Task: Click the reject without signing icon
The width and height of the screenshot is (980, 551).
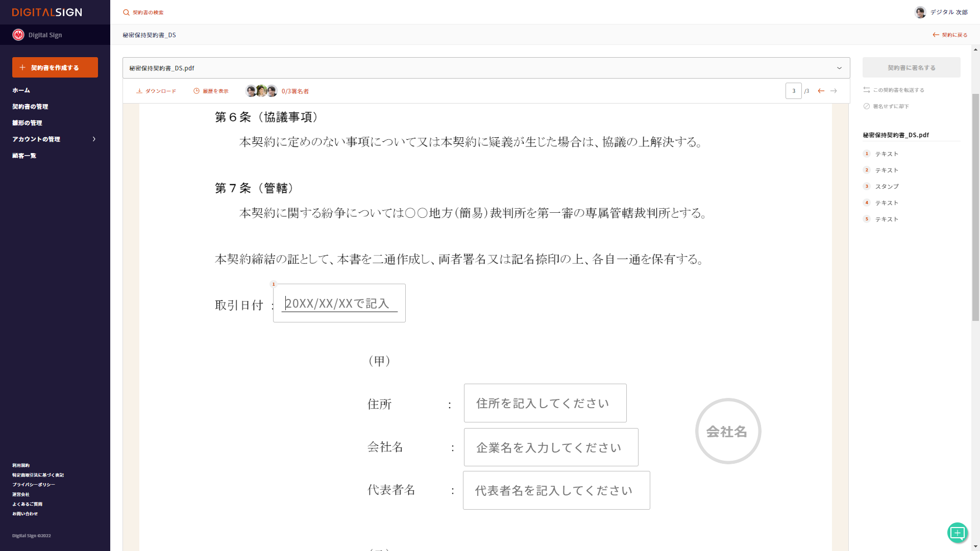Action: (x=867, y=106)
